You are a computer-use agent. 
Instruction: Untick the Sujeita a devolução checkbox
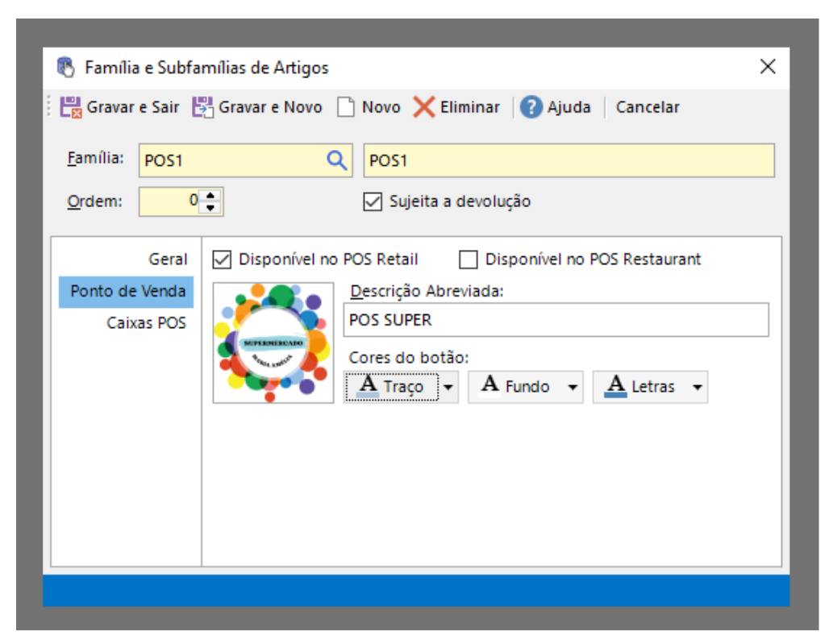point(372,202)
